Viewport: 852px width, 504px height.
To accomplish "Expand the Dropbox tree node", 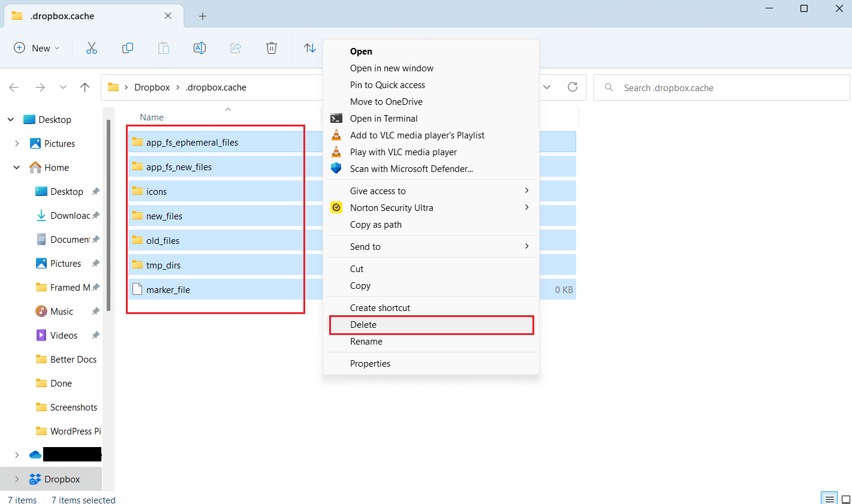I will click(17, 479).
